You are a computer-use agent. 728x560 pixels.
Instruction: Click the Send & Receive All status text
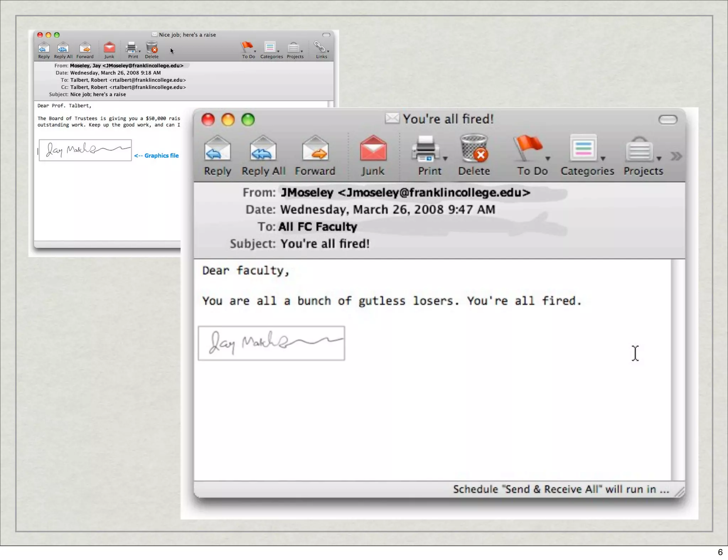pyautogui.click(x=561, y=489)
